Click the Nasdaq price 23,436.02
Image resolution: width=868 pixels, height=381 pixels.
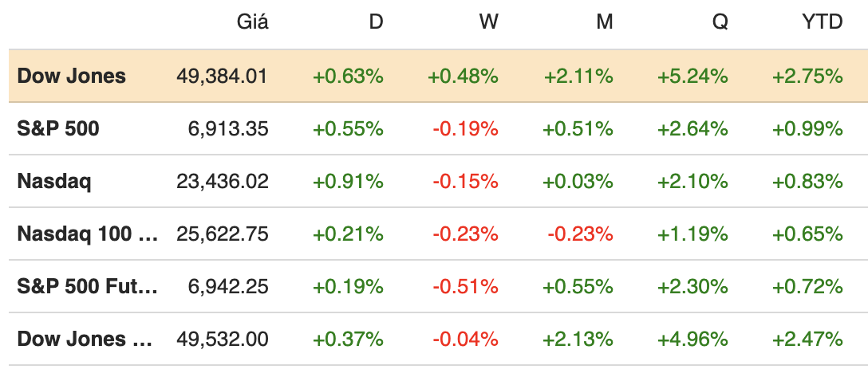tap(223, 181)
